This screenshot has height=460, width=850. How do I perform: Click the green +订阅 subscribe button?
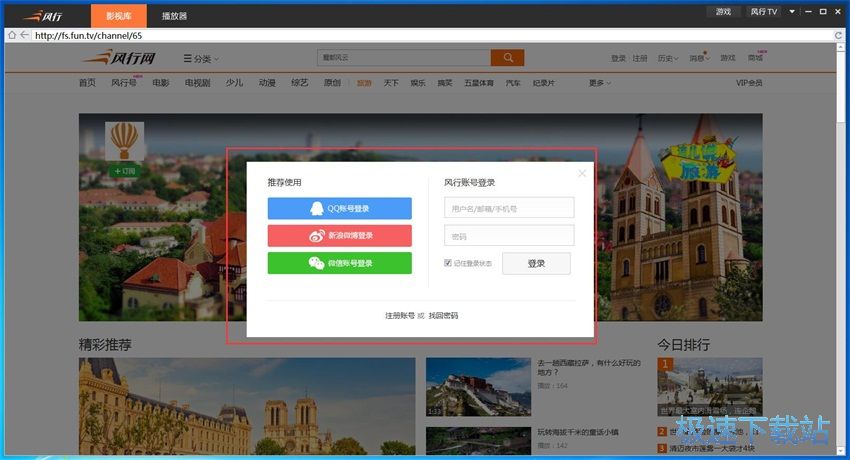point(124,171)
